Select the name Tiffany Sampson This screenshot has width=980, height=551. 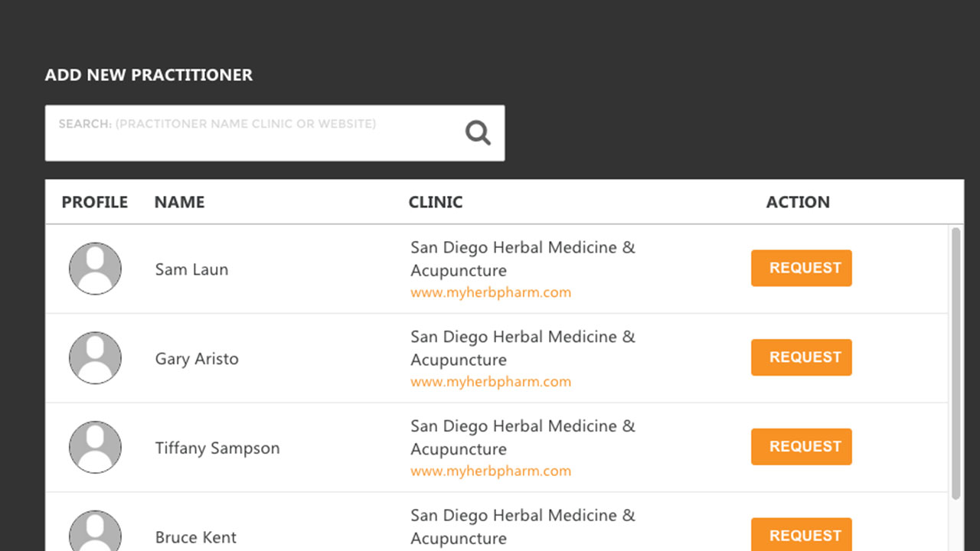[x=217, y=448]
